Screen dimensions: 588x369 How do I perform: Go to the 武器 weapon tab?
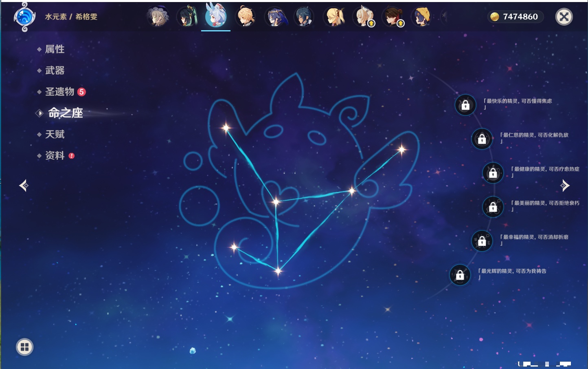(x=55, y=71)
